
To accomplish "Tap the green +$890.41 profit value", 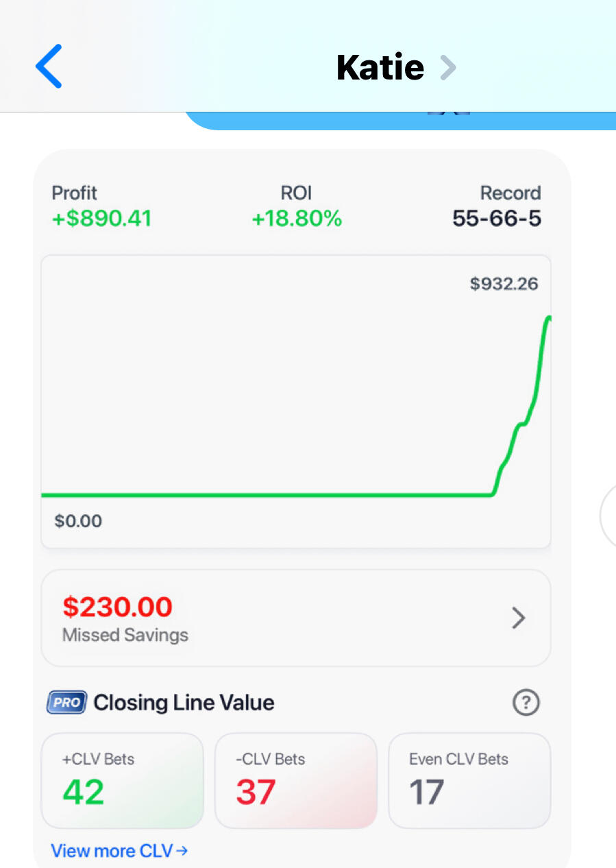I will pos(102,219).
